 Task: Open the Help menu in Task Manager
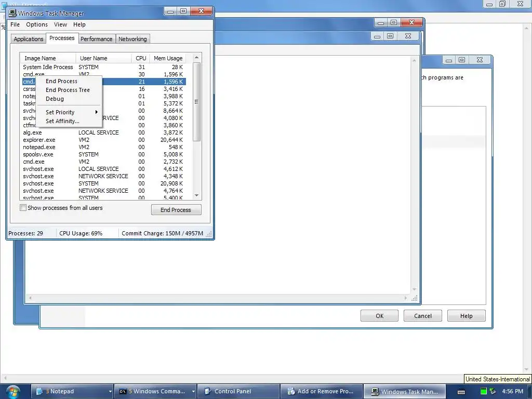pos(79,24)
